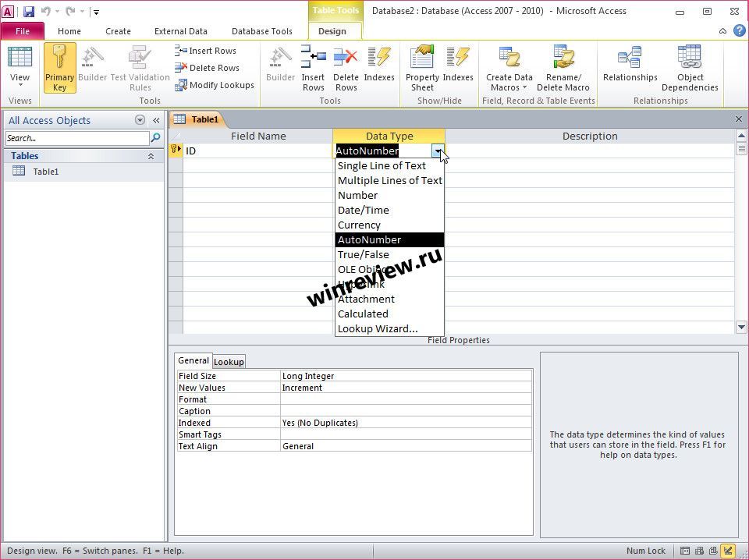
Task: Pick Date/Time from the data type list
Action: [390, 210]
